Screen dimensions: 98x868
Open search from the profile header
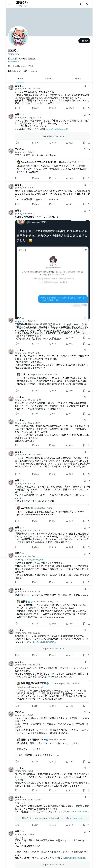[88, 4]
